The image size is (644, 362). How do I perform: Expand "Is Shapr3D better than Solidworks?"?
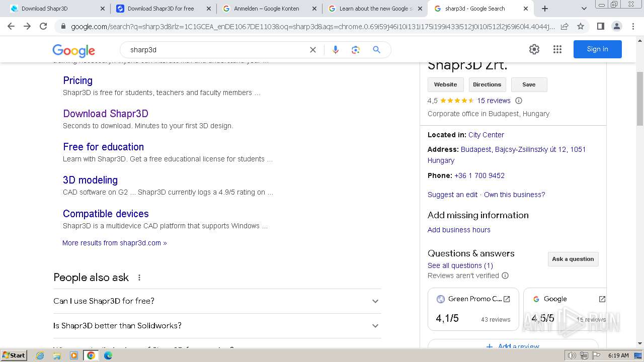(217, 326)
